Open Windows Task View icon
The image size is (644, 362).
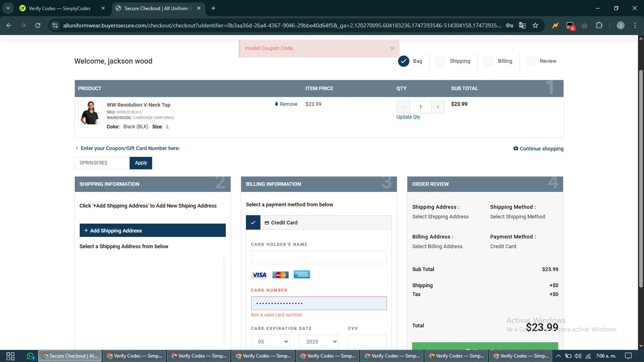coord(10,356)
